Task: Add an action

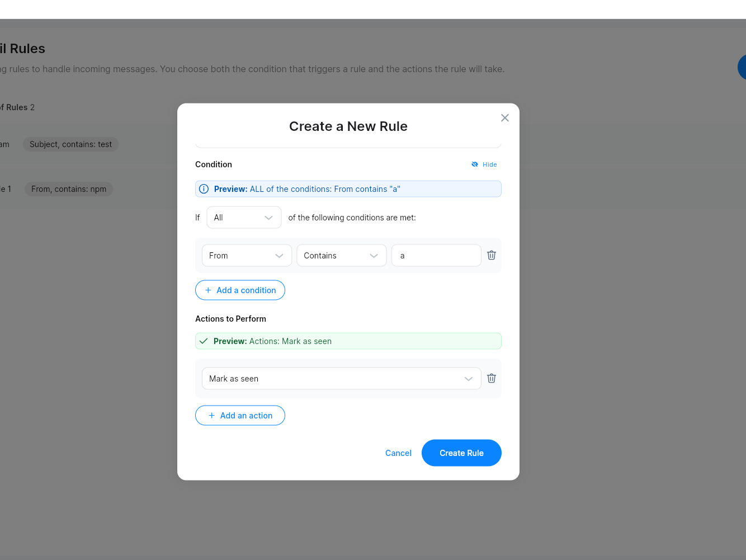Action: [x=240, y=416]
